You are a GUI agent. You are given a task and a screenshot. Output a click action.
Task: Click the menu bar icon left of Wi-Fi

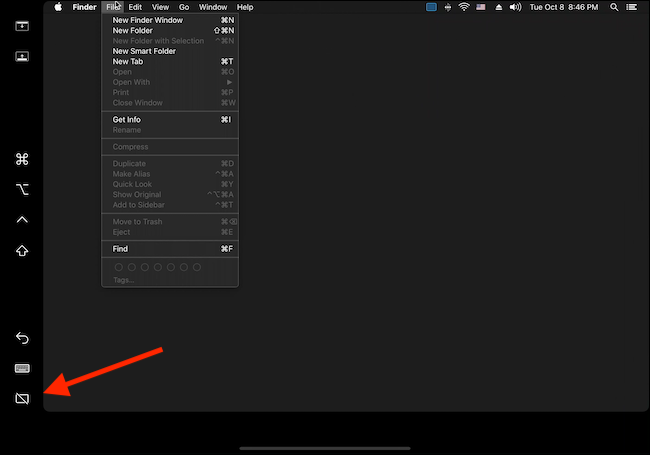point(448,7)
